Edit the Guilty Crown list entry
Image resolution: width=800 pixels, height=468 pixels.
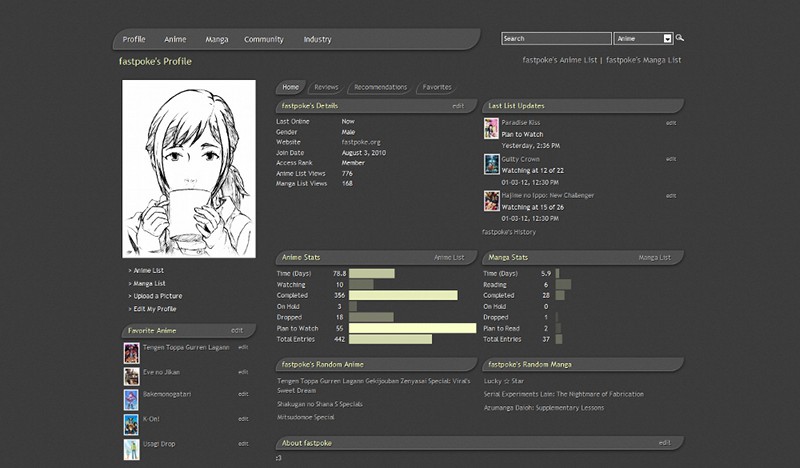671,159
